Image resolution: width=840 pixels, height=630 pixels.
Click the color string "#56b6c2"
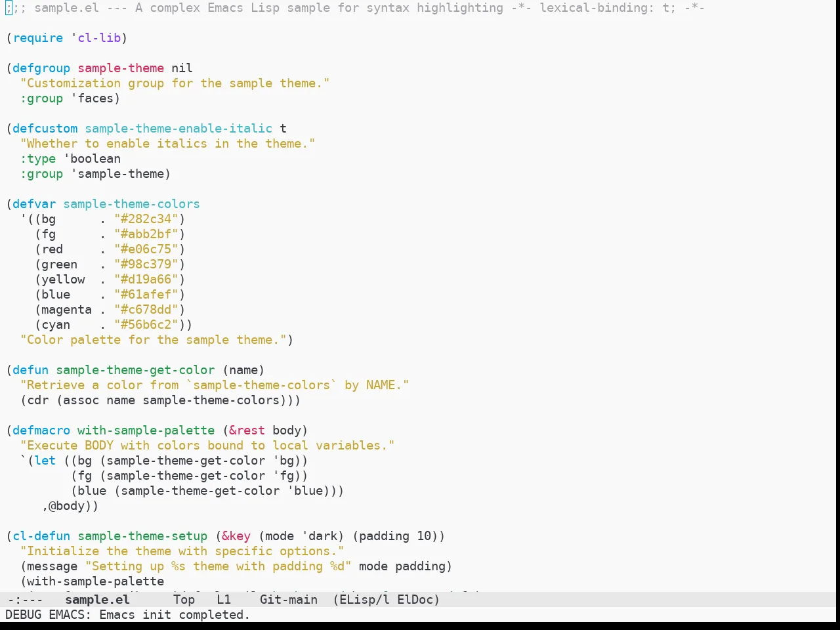pos(146,325)
